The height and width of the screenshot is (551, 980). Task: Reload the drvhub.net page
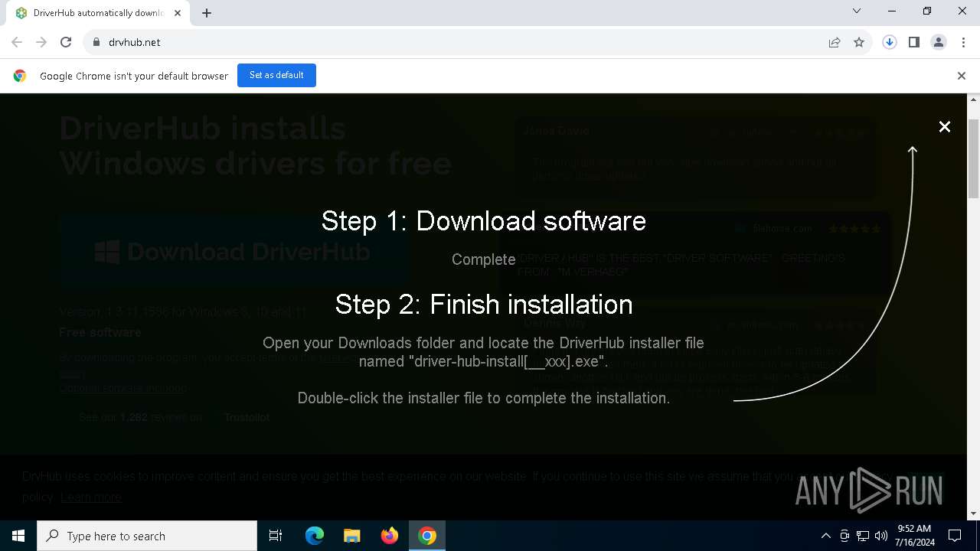(x=66, y=42)
